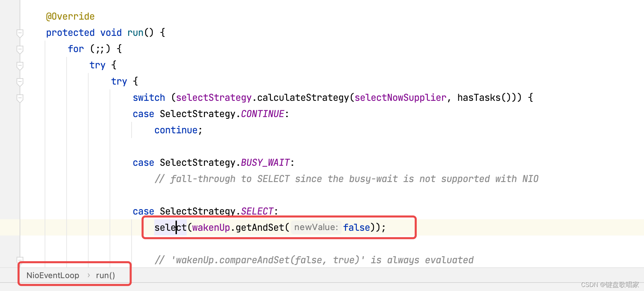Fold the outer try block in gutter
The image size is (644, 291).
[20, 65]
